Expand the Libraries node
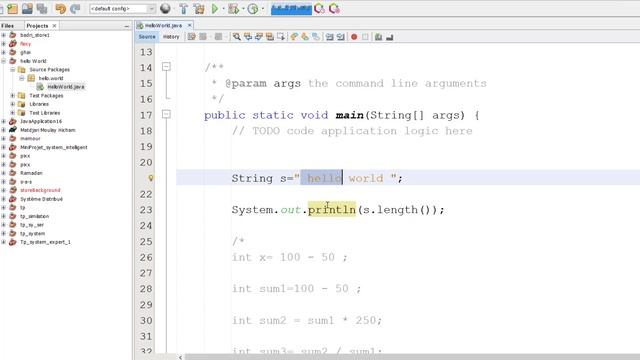The width and height of the screenshot is (640, 360). click(13, 104)
